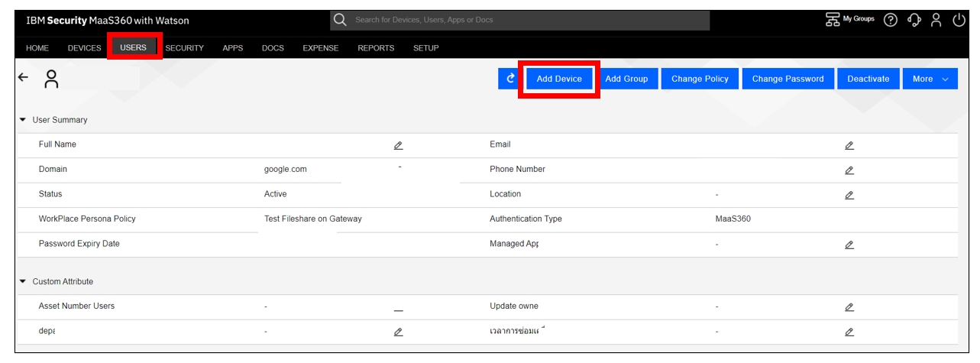Click the google.com domain value
The width and height of the screenshot is (980, 363).
pyautogui.click(x=286, y=170)
